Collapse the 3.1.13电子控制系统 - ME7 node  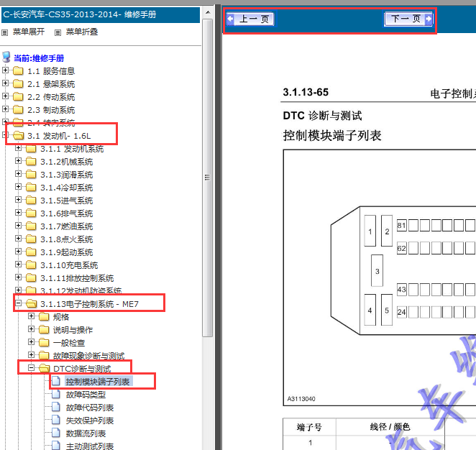[x=18, y=303]
